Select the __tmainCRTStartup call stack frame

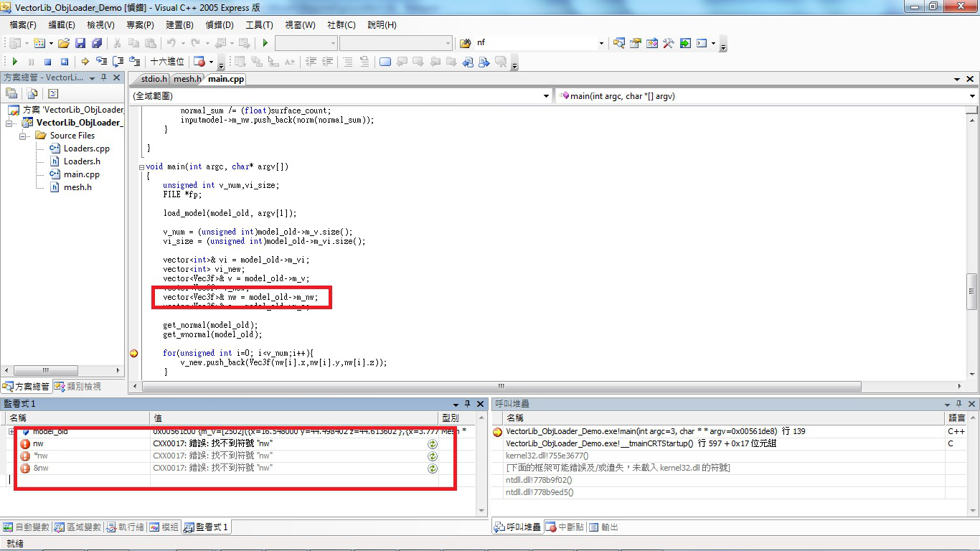pyautogui.click(x=641, y=443)
